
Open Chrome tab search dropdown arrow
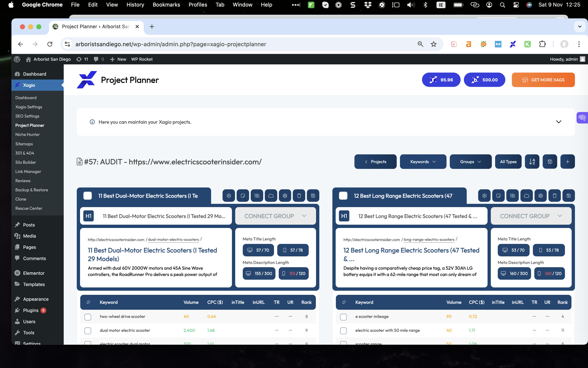tap(580, 27)
